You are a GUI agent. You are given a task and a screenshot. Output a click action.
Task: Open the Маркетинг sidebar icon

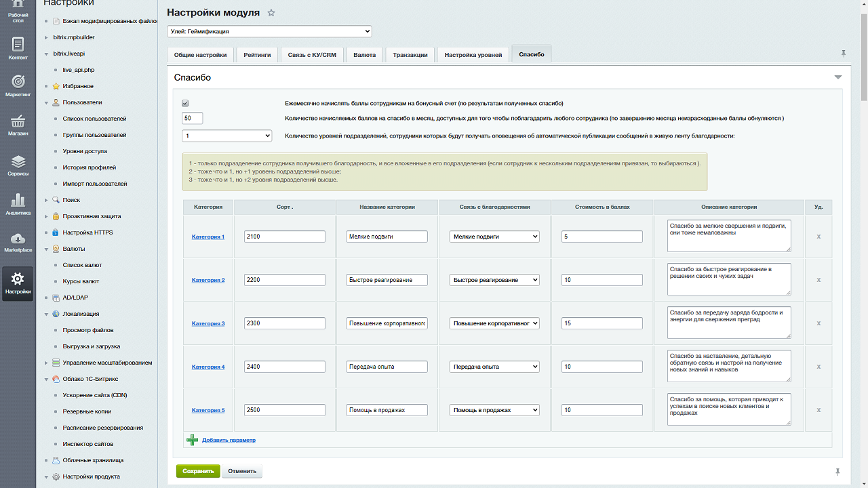[x=18, y=85]
